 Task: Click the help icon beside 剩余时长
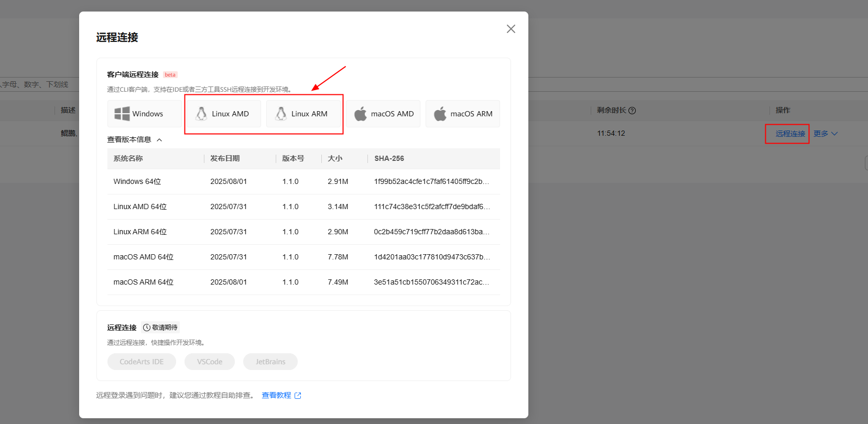click(632, 111)
